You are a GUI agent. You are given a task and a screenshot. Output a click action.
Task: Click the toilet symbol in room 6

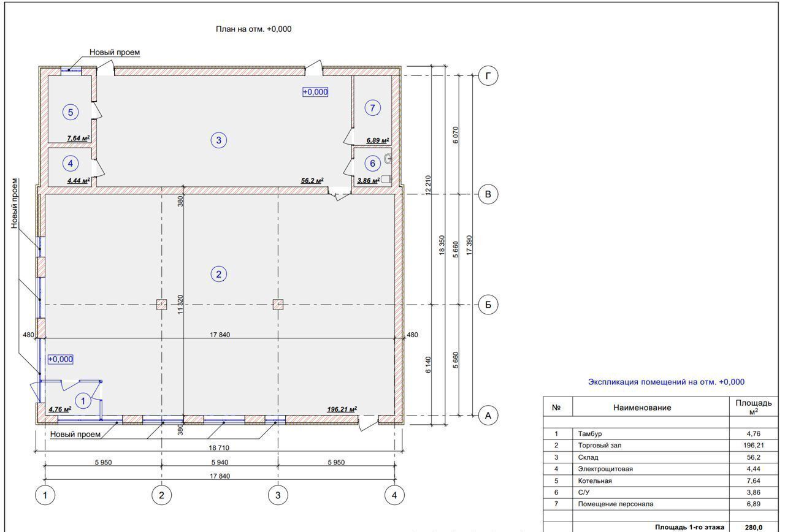coord(385,180)
